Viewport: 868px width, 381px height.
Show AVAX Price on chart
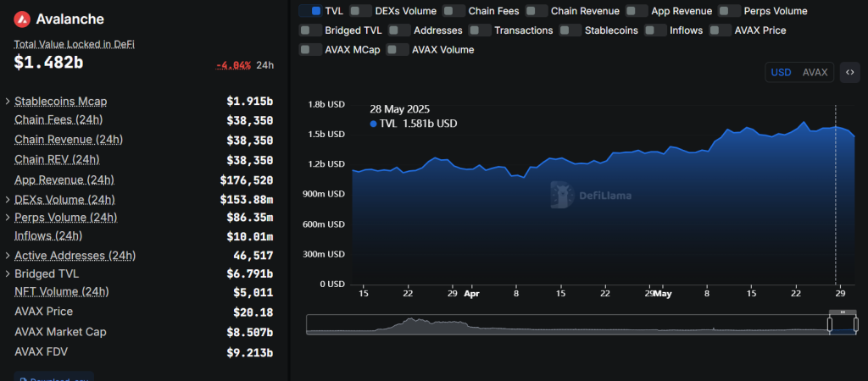[721, 30]
